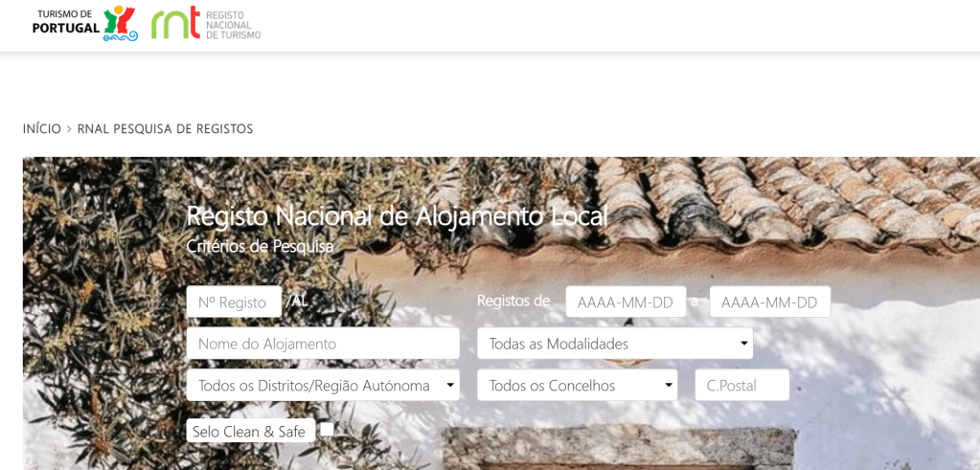Image resolution: width=980 pixels, height=470 pixels.
Task: Click the start date field after Registos de
Action: click(x=626, y=302)
